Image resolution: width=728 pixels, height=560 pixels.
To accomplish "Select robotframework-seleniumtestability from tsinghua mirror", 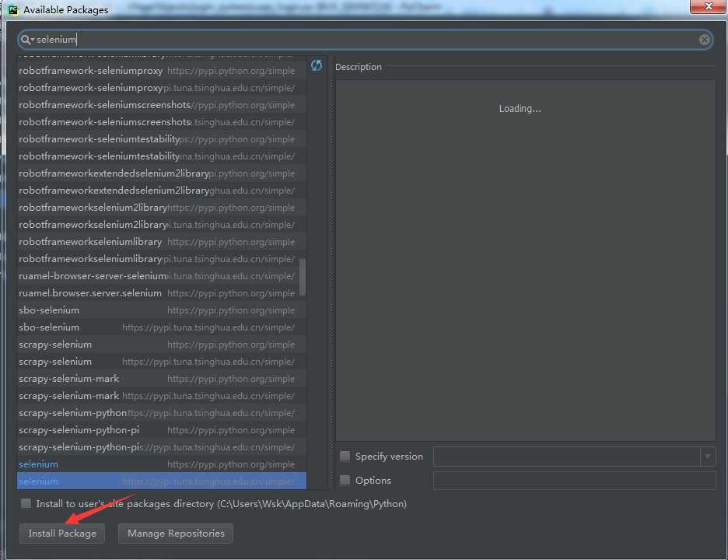I will pyautogui.click(x=162, y=156).
